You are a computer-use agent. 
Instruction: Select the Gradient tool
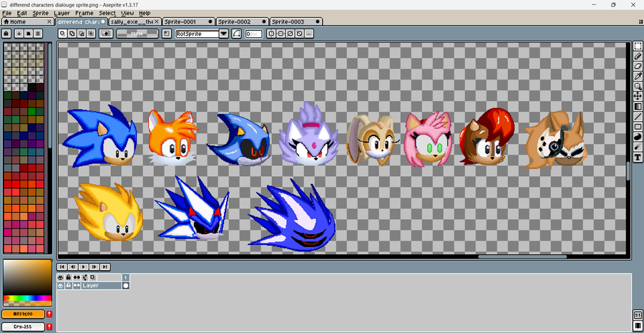[x=638, y=107]
